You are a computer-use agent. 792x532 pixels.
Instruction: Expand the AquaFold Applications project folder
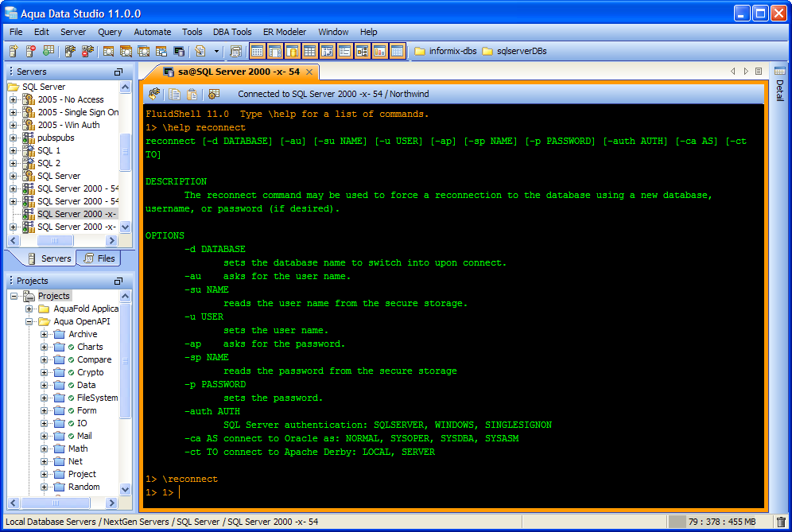[29, 309]
